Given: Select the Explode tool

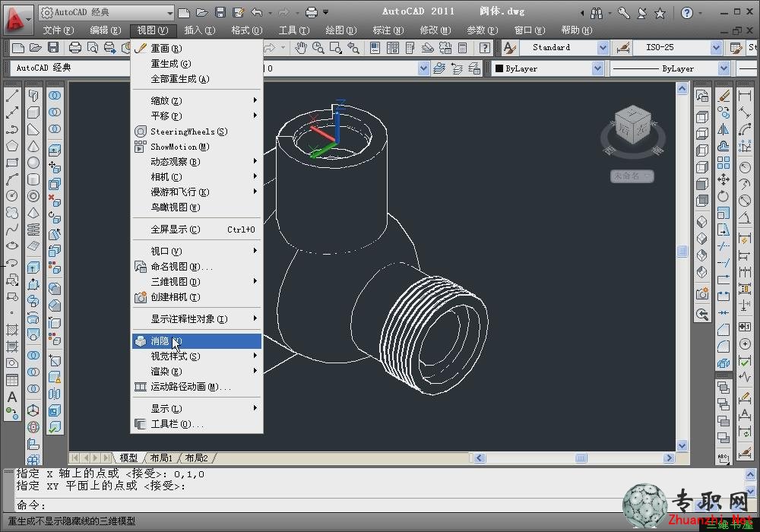Looking at the screenshot, I should (724, 363).
